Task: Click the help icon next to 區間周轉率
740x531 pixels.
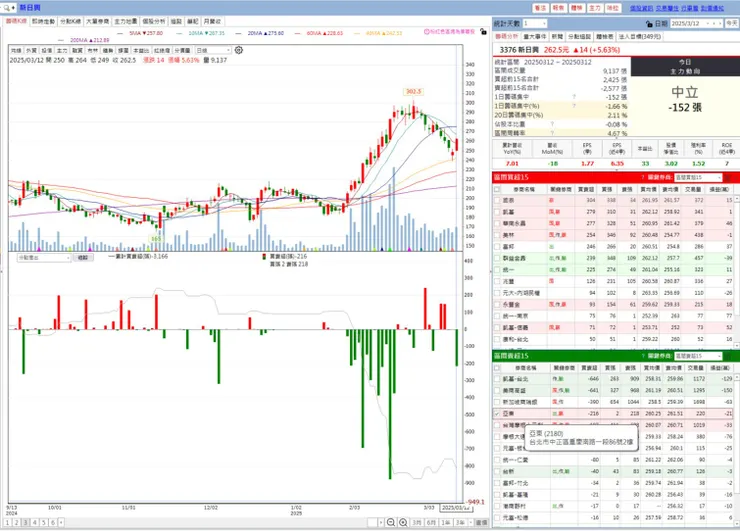Action: click(552, 133)
